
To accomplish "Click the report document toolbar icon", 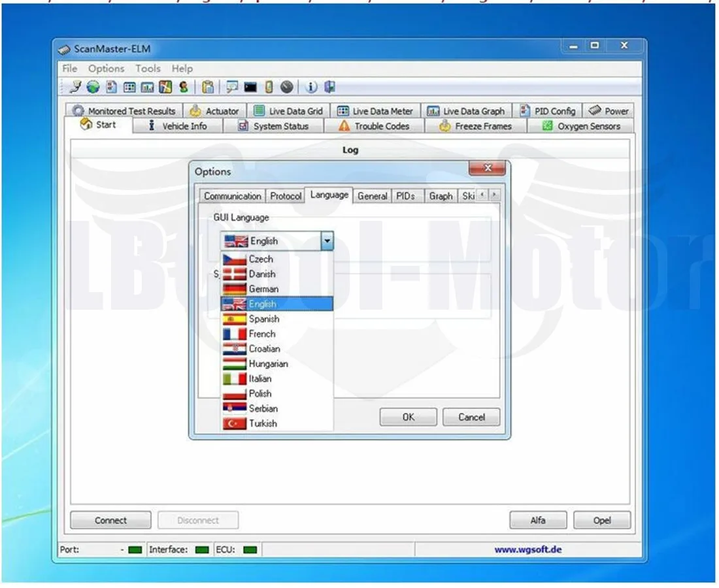I will coord(111,87).
